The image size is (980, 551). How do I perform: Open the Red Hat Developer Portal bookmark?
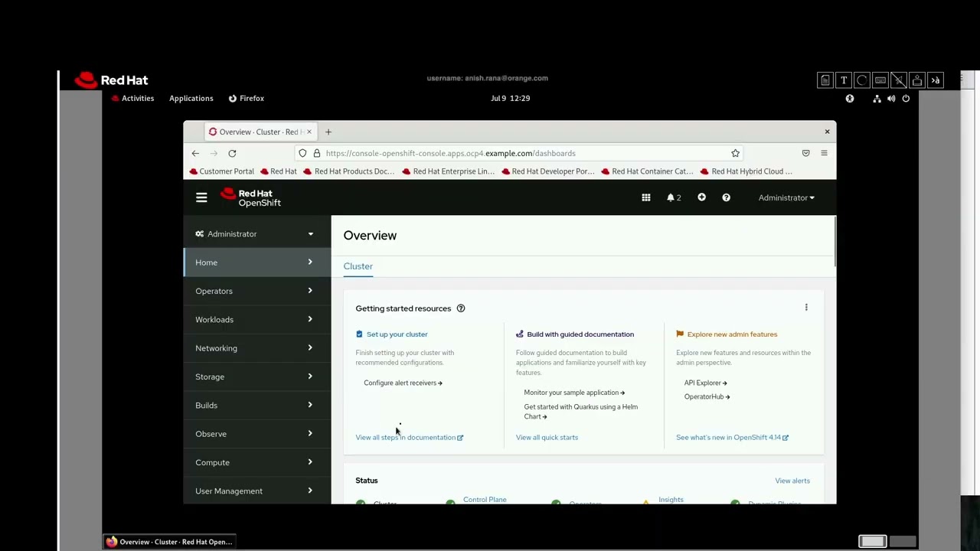click(547, 171)
